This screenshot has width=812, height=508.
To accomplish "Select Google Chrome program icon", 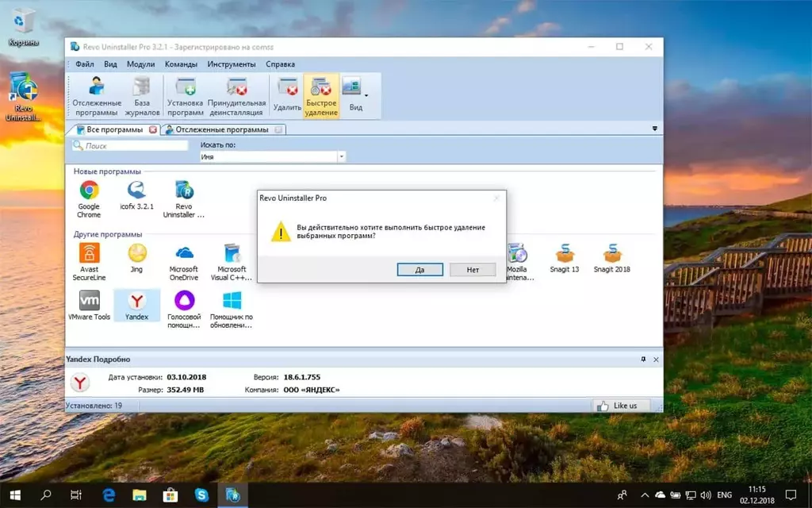I will tap(89, 199).
